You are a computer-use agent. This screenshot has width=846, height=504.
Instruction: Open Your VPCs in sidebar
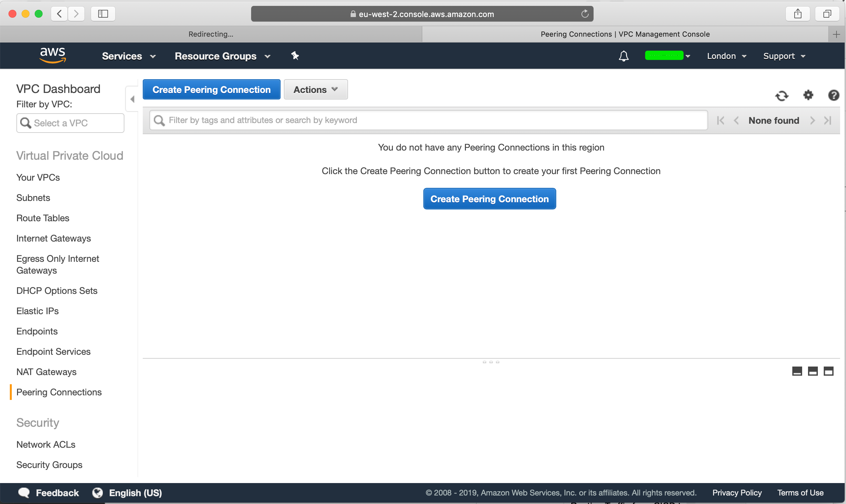click(38, 178)
